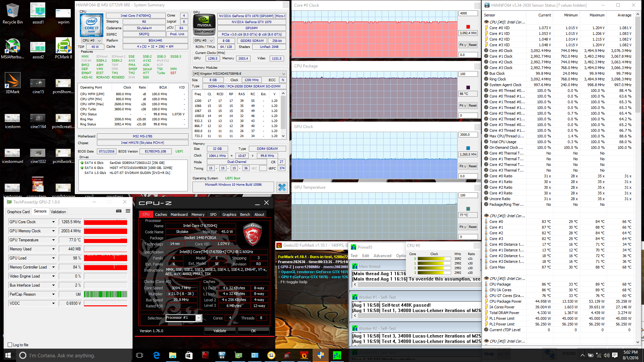Click the Validate button in CPU-Z
This screenshot has height=362, width=644.
[x=220, y=331]
